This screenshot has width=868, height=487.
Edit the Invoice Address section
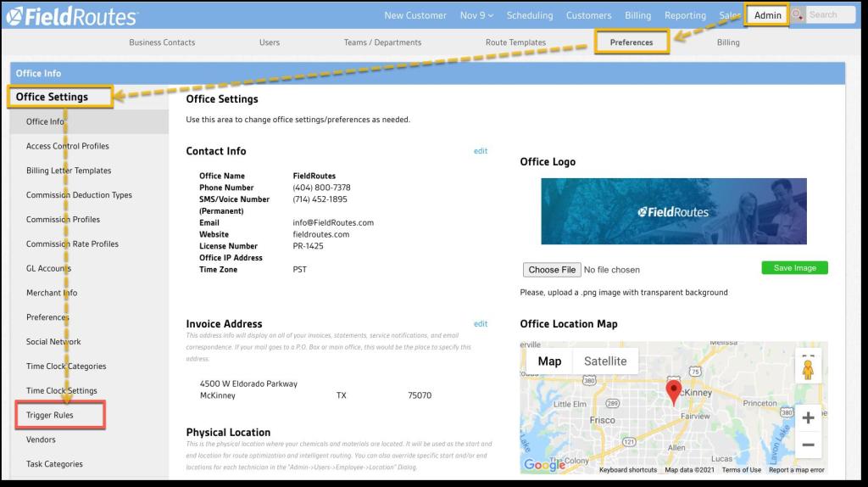(481, 323)
